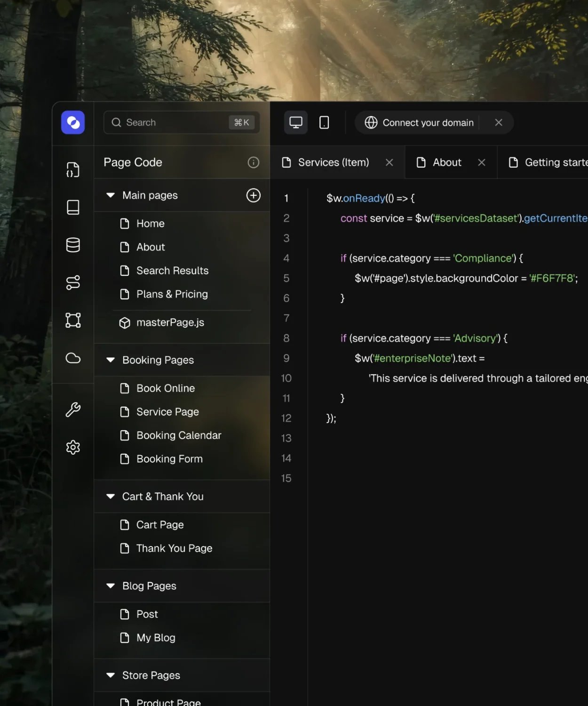Collapse the Main pages section
Viewport: 588px width, 706px height.
tap(111, 195)
